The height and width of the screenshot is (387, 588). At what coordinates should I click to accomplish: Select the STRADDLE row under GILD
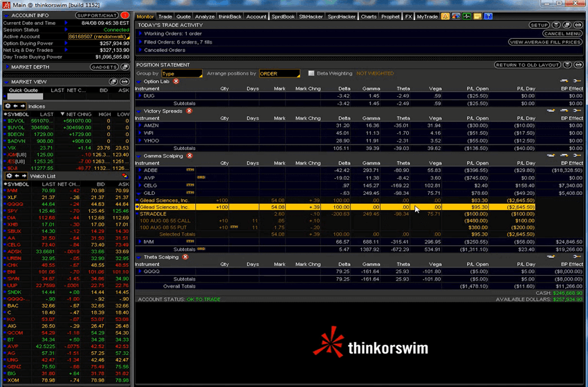(336, 214)
